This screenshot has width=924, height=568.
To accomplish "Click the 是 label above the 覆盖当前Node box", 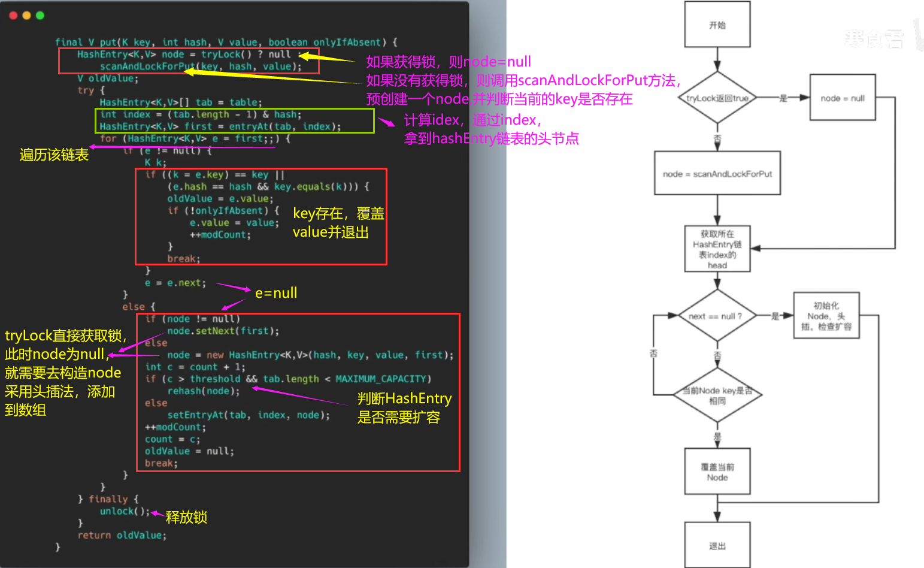I will pos(717,436).
